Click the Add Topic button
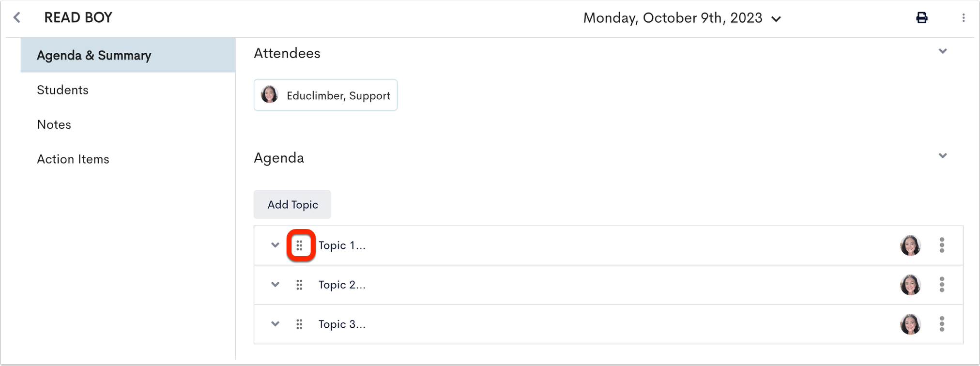The width and height of the screenshot is (980, 366). tap(292, 204)
